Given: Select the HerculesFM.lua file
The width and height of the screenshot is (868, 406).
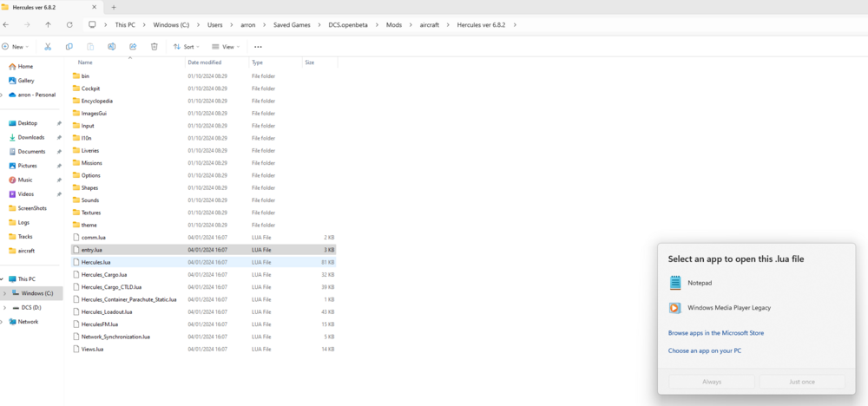Looking at the screenshot, I should click(x=204, y=324).
